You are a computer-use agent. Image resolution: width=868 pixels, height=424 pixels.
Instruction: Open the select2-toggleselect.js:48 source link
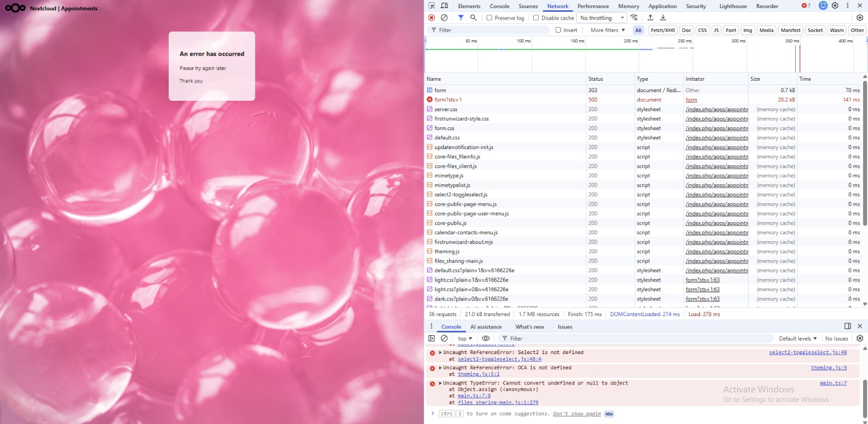807,352
